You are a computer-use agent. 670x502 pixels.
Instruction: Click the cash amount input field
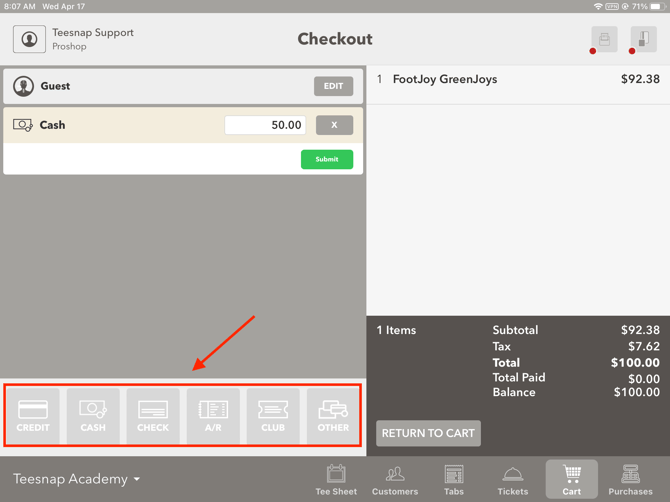(x=265, y=125)
